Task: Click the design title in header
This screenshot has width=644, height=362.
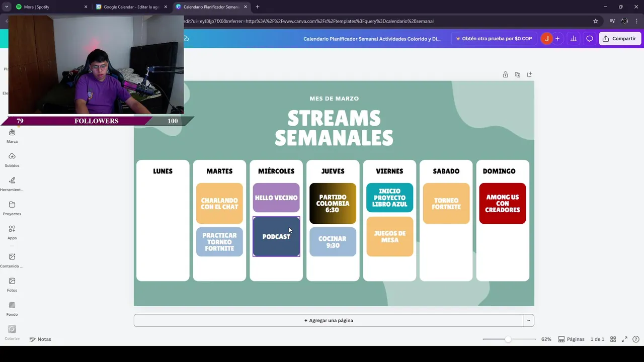Action: [372, 39]
